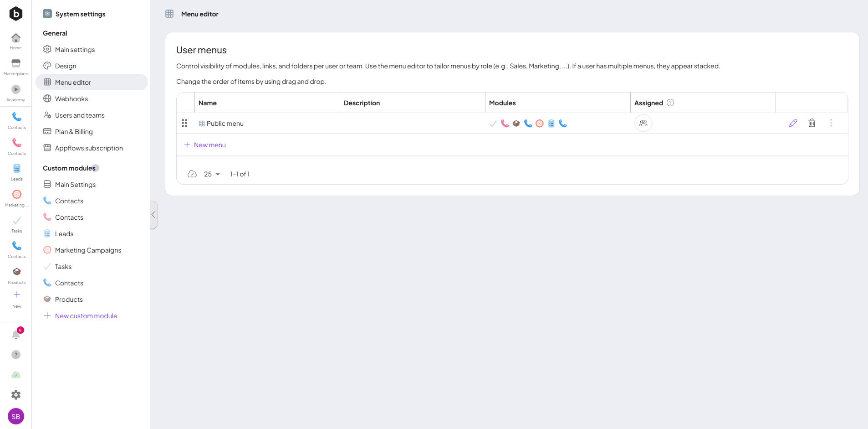Select Plan & Billing

click(x=74, y=132)
